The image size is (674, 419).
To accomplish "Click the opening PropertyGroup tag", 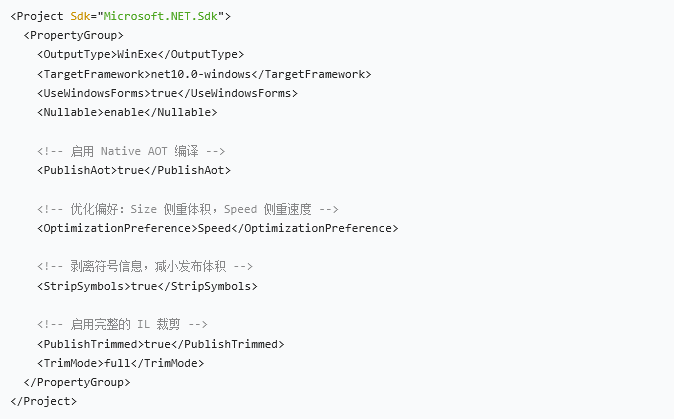I will pyautogui.click(x=74, y=35).
